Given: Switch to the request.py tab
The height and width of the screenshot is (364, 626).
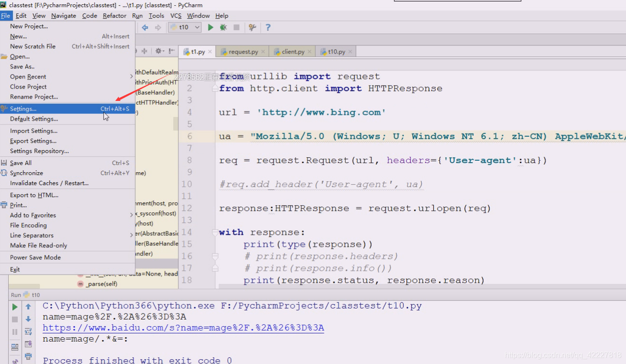Looking at the screenshot, I should (x=243, y=52).
